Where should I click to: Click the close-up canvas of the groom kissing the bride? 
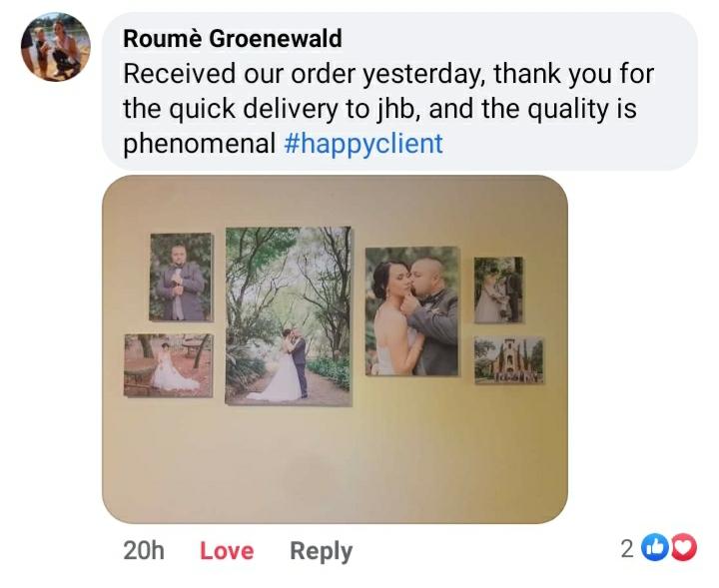point(412,311)
